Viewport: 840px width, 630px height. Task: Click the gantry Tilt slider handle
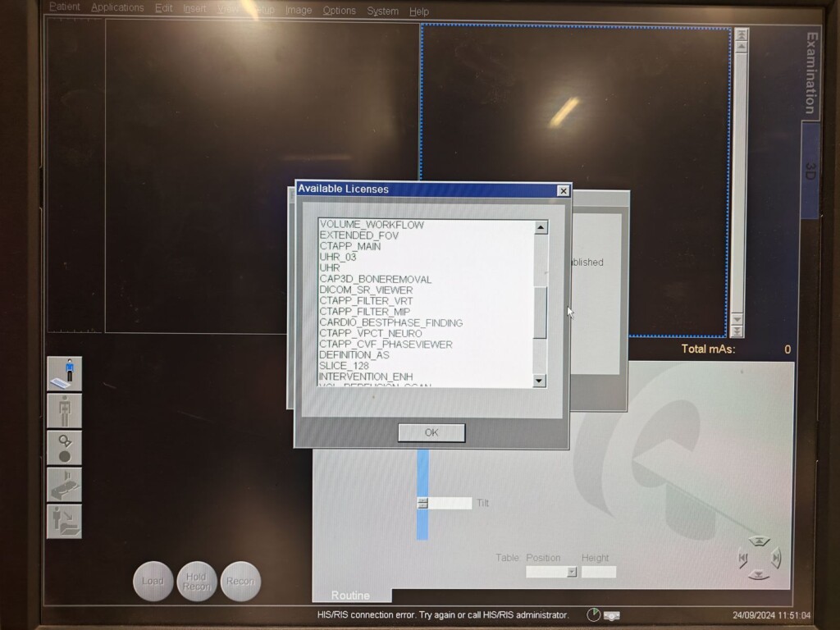[x=422, y=503]
